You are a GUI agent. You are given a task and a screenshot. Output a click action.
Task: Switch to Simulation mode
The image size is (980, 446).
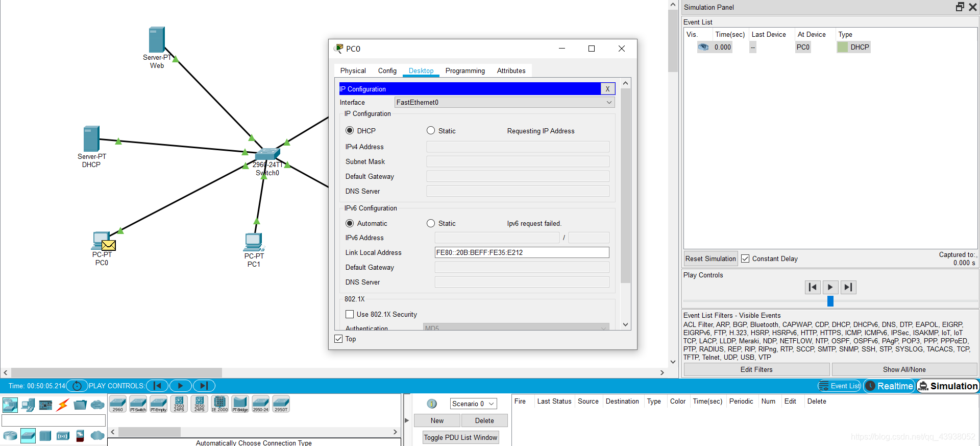pos(948,386)
